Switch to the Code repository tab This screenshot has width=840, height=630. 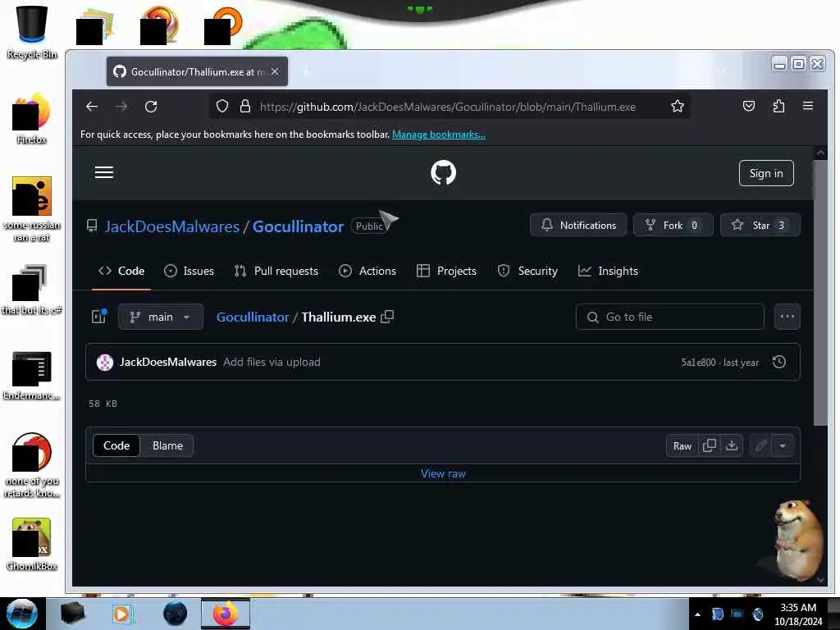121,271
